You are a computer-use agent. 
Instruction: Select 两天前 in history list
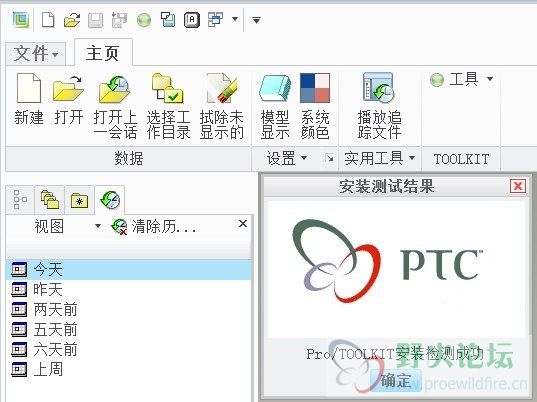pos(129,310)
